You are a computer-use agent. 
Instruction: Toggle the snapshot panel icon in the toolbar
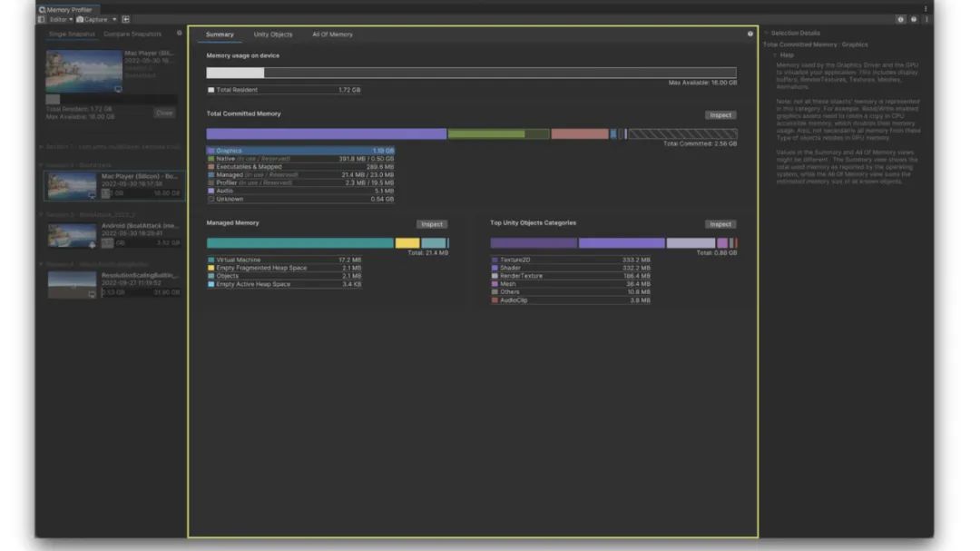click(x=42, y=19)
